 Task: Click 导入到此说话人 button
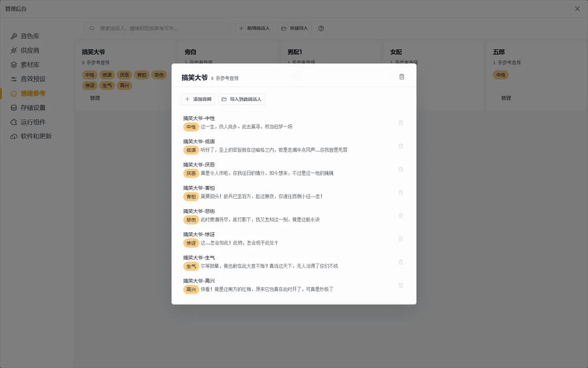coord(242,99)
